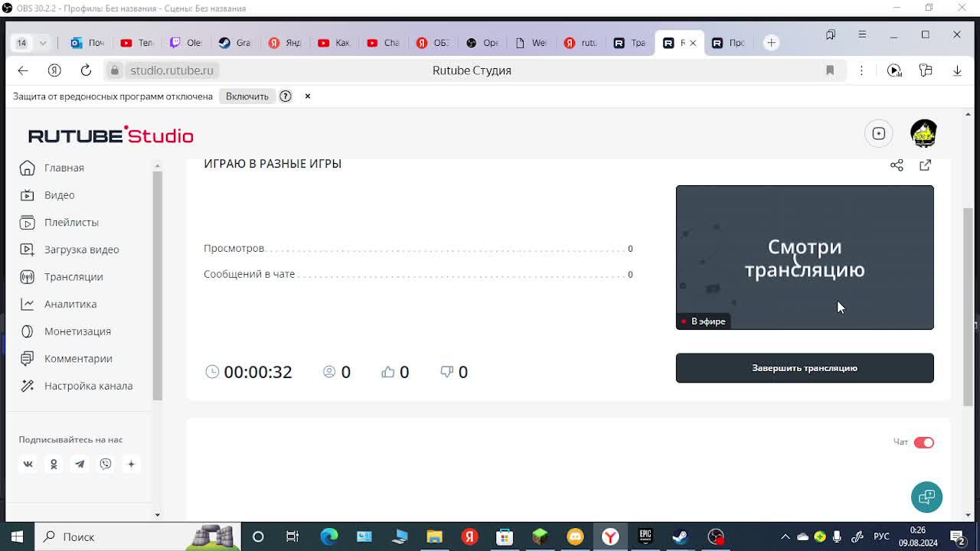The image size is (980, 551).
Task: Click the stream share icon
Action: point(897,165)
